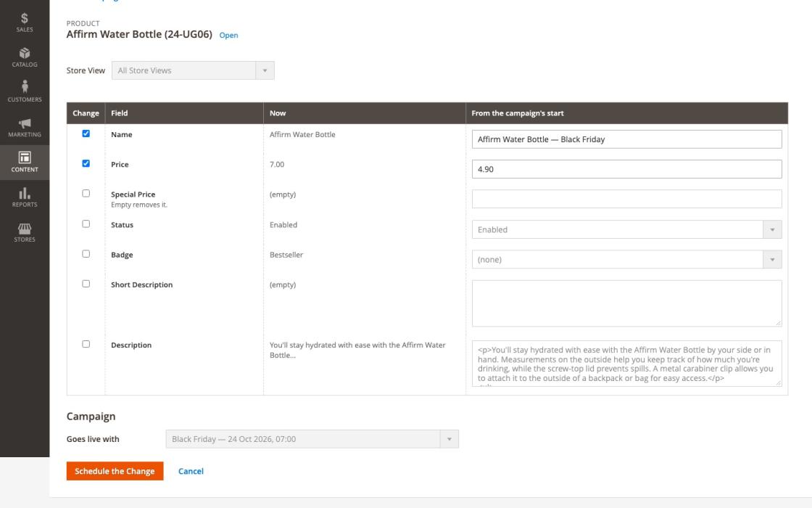Click the 'Empty removes it.' hint text
Viewport: 812px width, 508px height.
138,205
